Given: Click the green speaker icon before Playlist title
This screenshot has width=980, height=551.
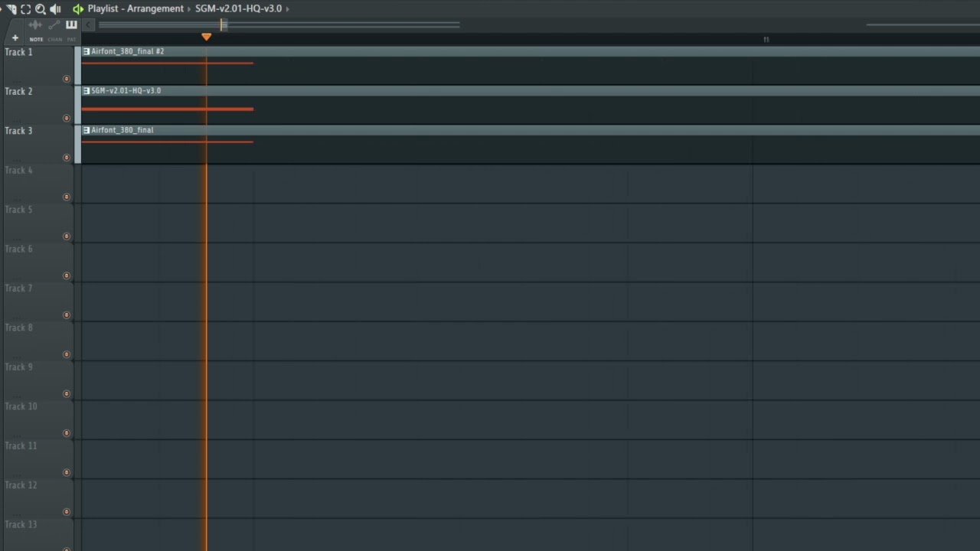Looking at the screenshot, I should point(77,8).
